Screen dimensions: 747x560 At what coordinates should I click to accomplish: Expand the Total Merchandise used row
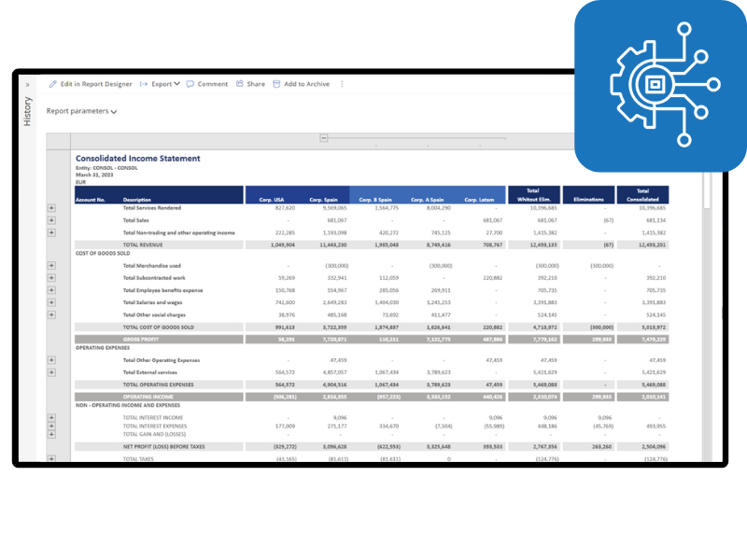coord(51,266)
